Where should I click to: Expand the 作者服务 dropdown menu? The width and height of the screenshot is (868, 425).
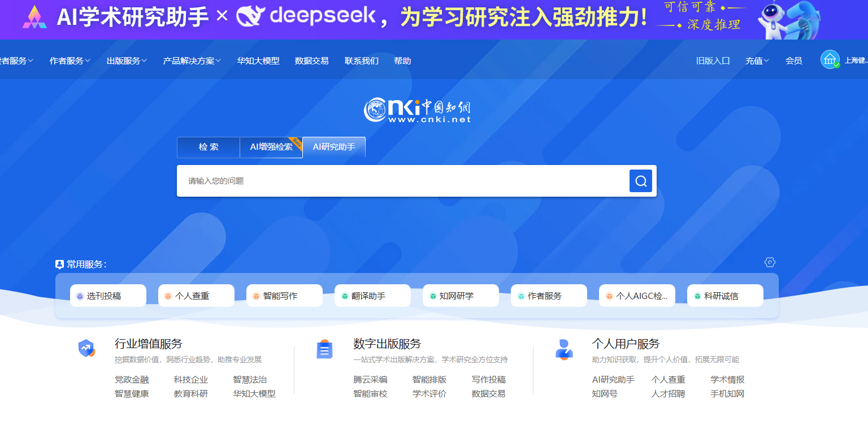pyautogui.click(x=70, y=61)
